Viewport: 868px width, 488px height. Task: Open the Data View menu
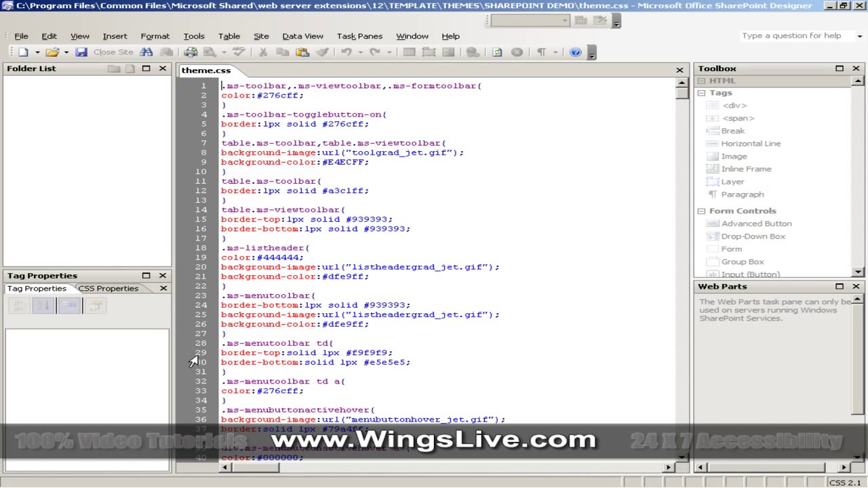click(x=302, y=36)
